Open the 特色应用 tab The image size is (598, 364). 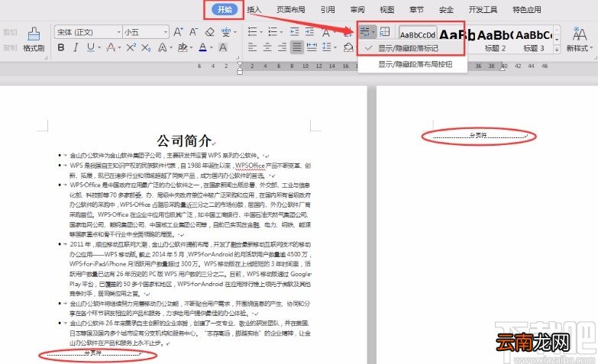(x=527, y=10)
